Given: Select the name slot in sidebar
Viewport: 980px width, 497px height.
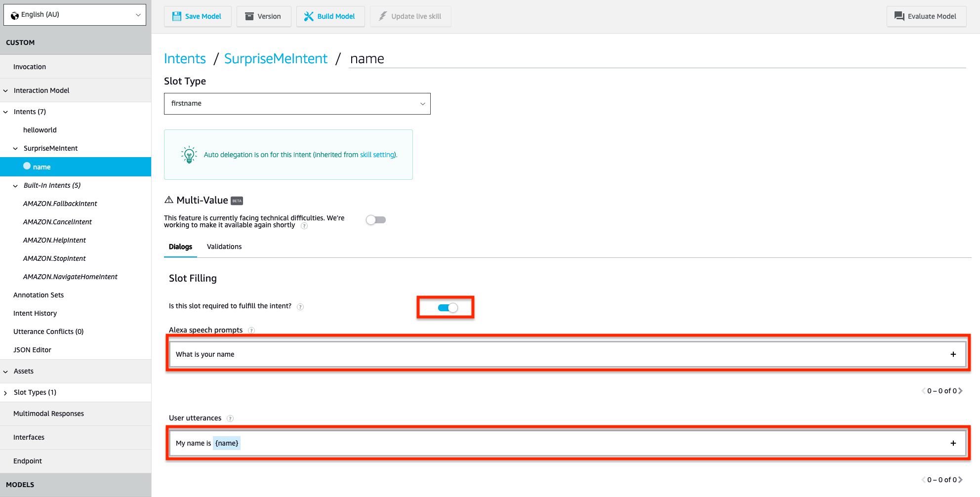Looking at the screenshot, I should (76, 166).
